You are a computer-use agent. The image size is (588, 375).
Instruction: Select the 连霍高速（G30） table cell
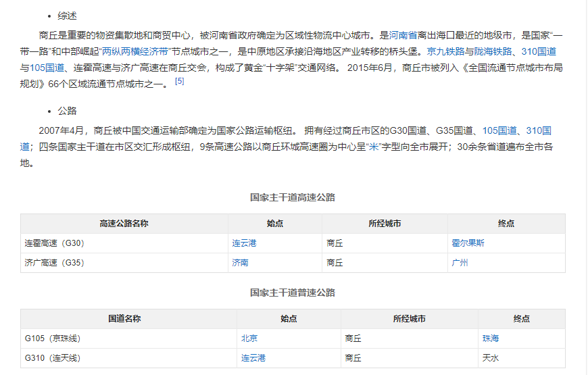(x=55, y=243)
